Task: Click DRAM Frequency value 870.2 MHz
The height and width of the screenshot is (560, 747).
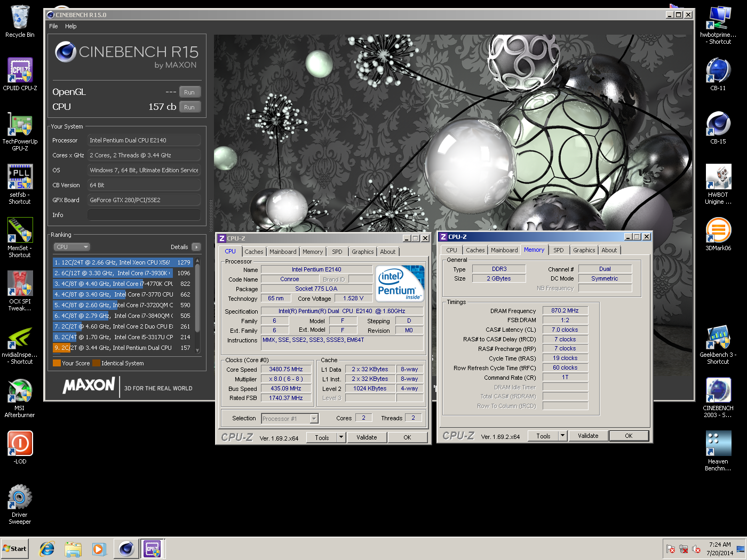Action: (565, 310)
